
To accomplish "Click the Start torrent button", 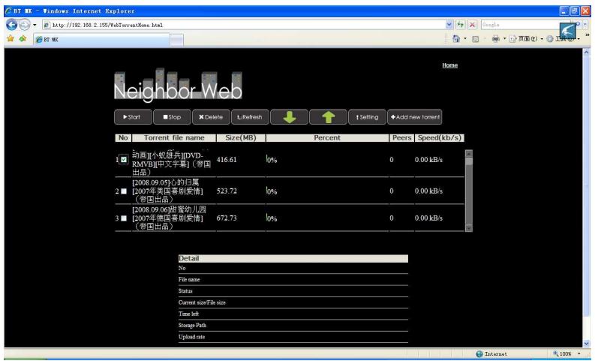I will [x=133, y=117].
